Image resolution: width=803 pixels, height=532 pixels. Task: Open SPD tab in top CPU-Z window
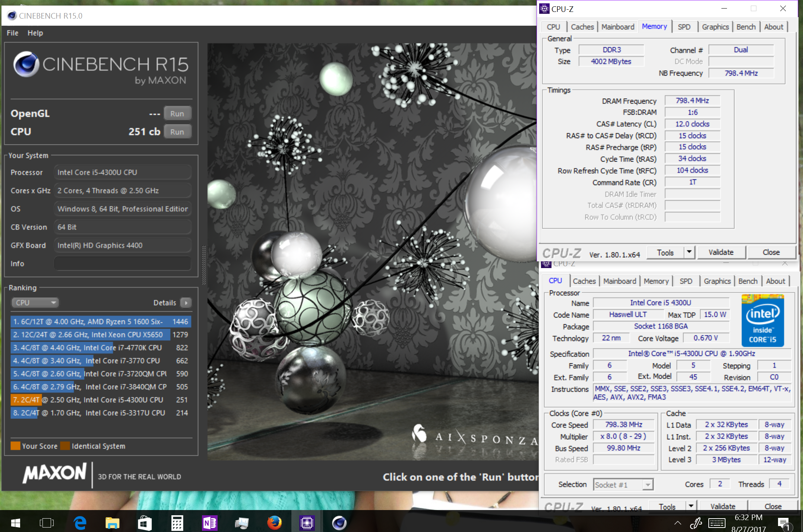(684, 27)
